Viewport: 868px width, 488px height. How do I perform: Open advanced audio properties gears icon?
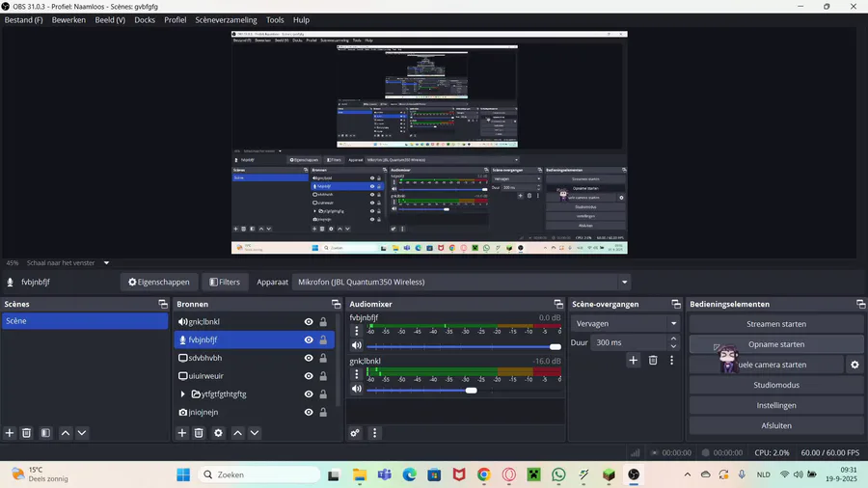(355, 433)
